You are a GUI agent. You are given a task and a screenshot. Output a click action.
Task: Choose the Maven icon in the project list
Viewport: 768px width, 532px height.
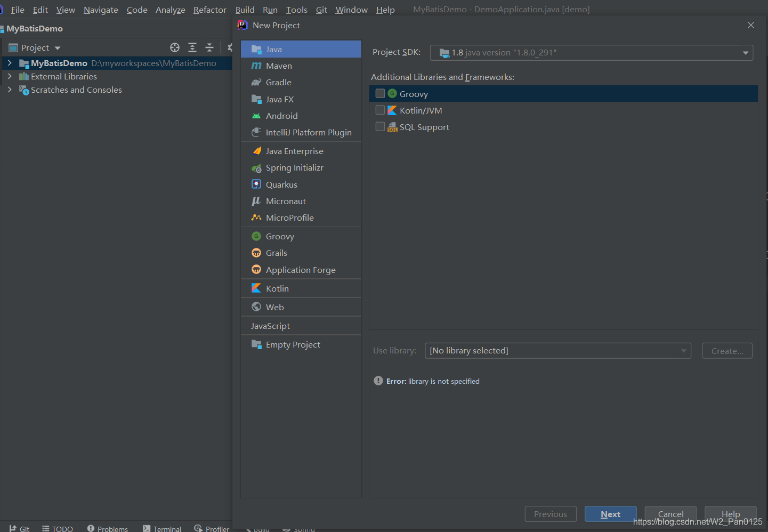point(256,66)
